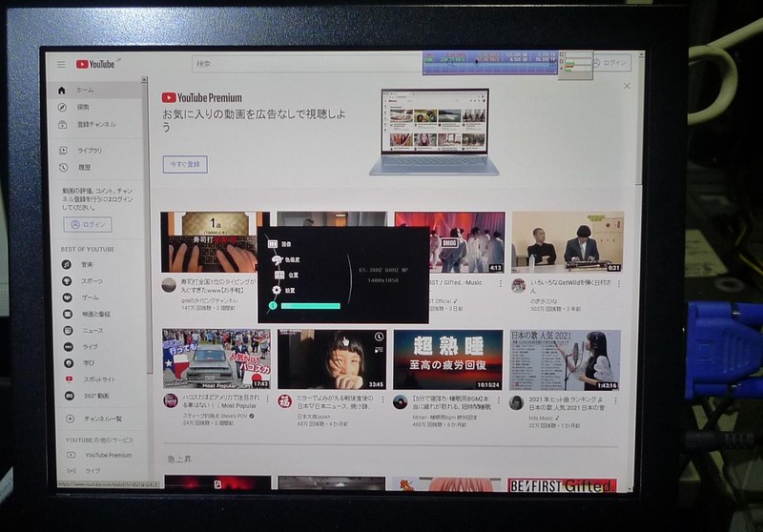Toggle the hamburger guide menu
The image size is (763, 532).
[61, 65]
